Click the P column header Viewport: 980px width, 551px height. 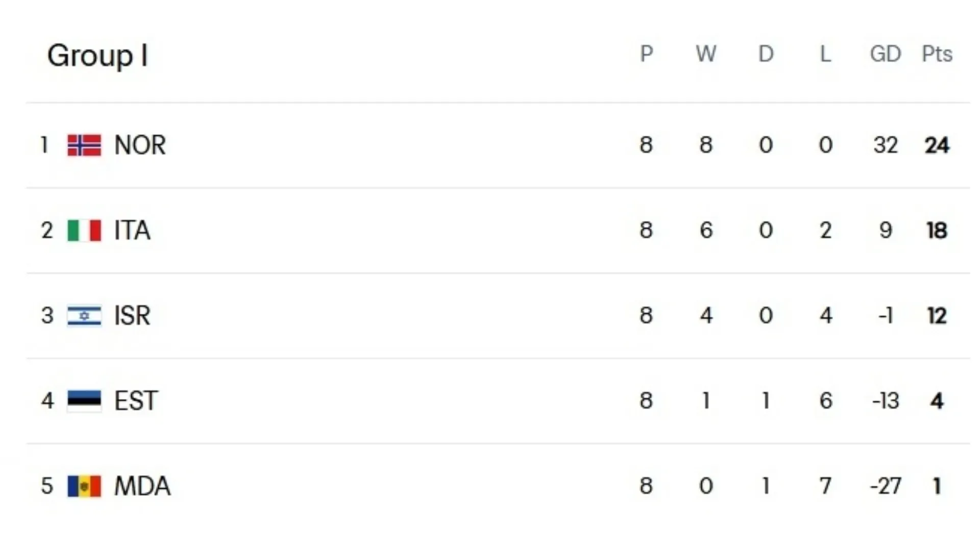646,54
